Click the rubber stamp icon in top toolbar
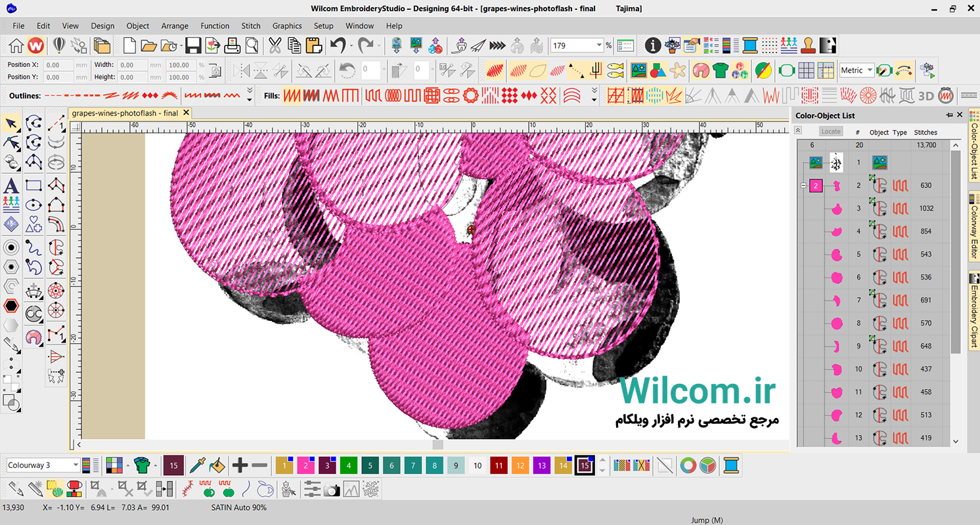 pos(809,45)
